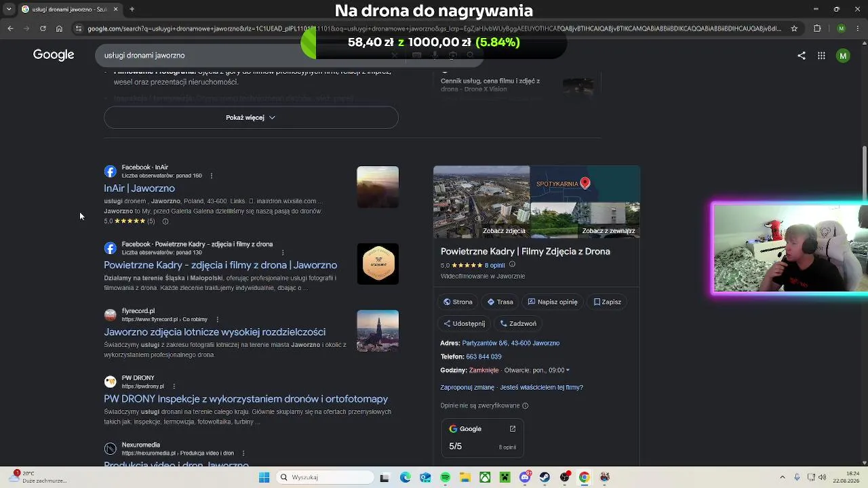The height and width of the screenshot is (488, 868).
Task: Open a new browser tab
Action: point(132,9)
